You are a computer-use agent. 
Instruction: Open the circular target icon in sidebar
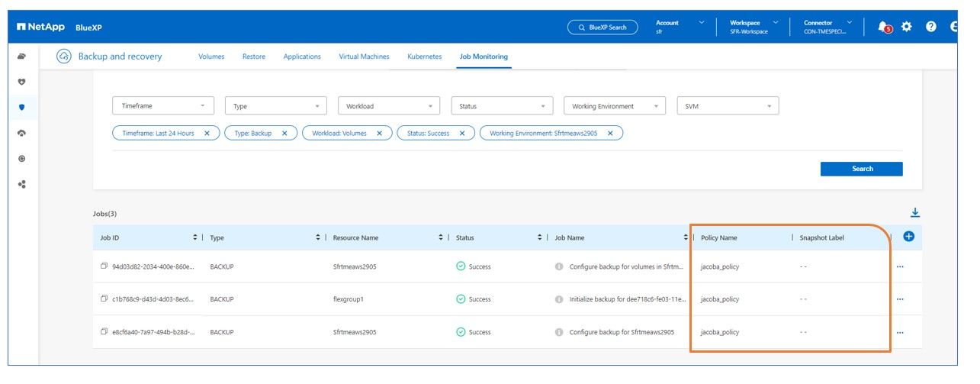pos(21,159)
